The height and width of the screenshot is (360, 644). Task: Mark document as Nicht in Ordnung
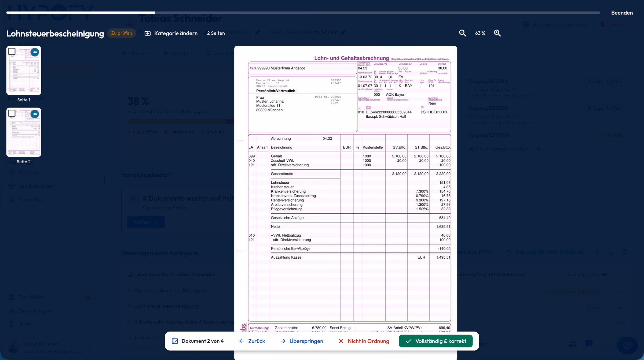pos(364,341)
